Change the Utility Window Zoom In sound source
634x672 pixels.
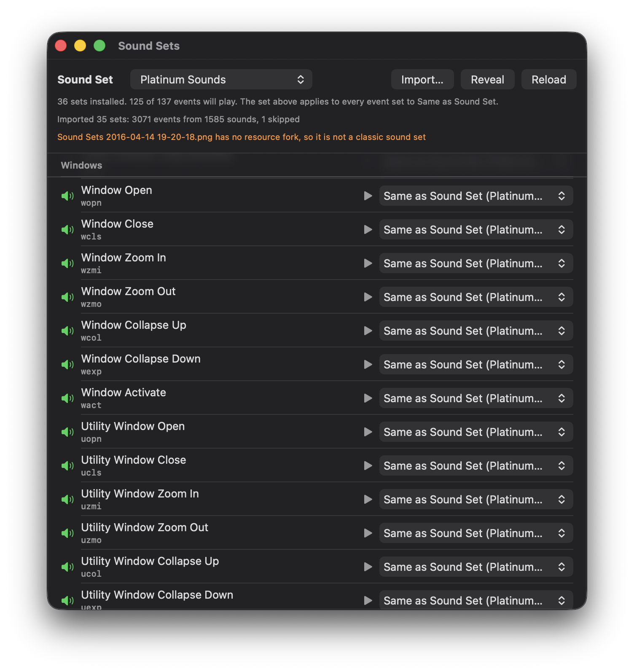[476, 500]
